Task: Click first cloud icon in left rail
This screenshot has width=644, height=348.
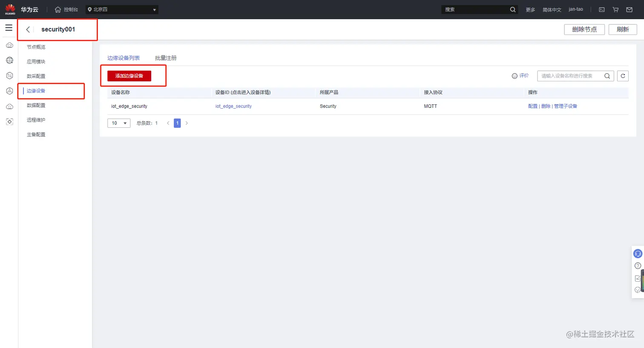Action: (9, 45)
